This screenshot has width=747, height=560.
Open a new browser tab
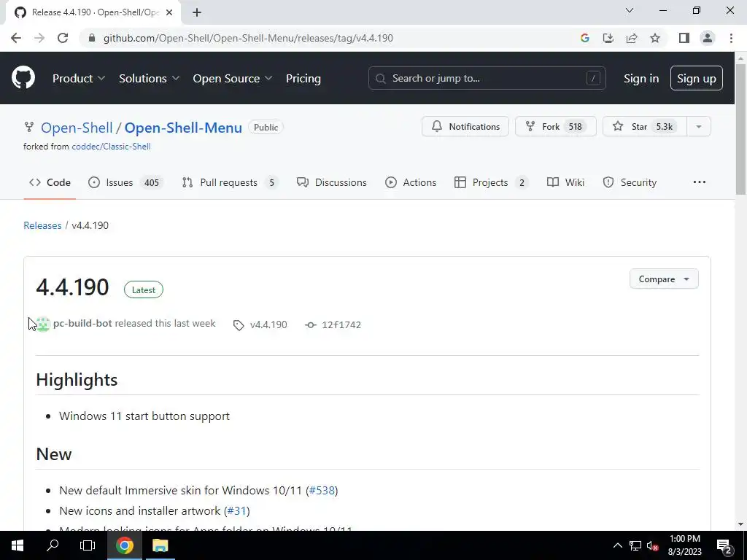[x=197, y=12]
